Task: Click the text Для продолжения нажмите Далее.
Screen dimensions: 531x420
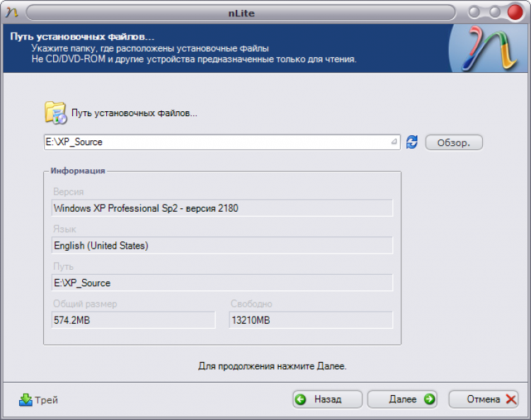Action: tap(273, 366)
